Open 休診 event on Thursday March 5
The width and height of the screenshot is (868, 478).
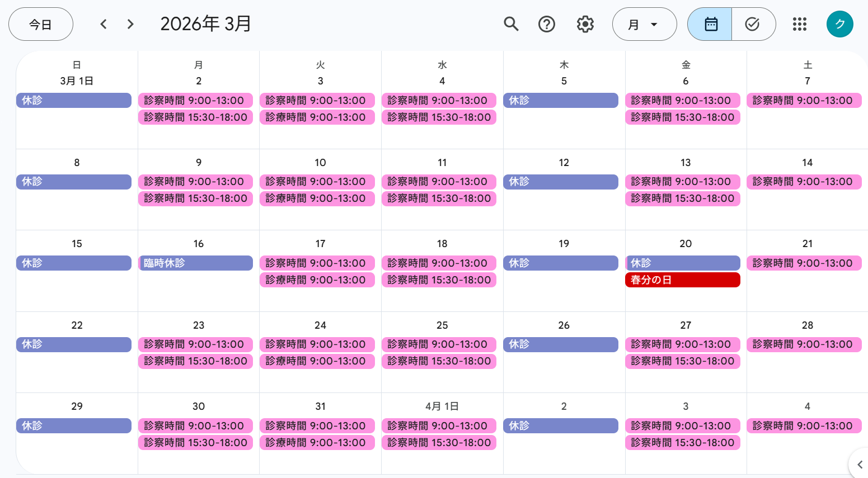[560, 101]
